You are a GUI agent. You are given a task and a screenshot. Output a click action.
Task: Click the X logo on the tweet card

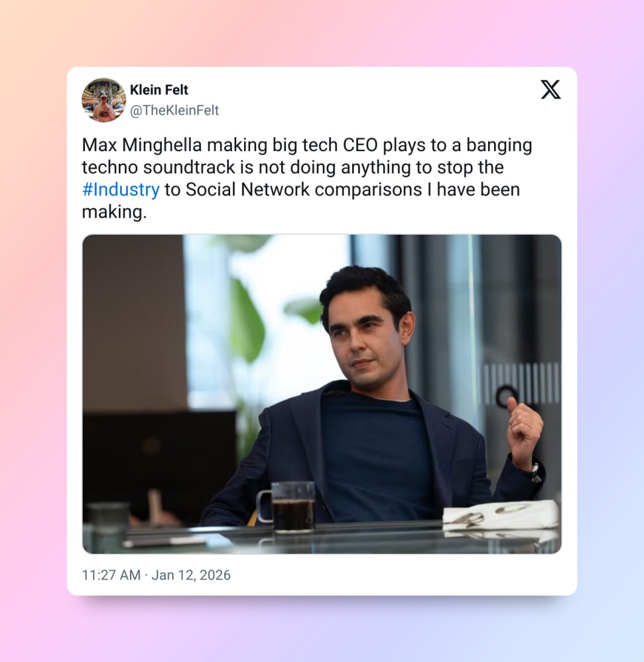(x=550, y=90)
